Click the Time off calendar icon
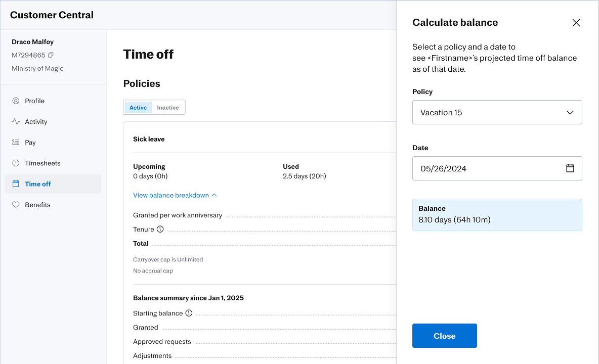The height and width of the screenshot is (364, 599). (x=16, y=184)
